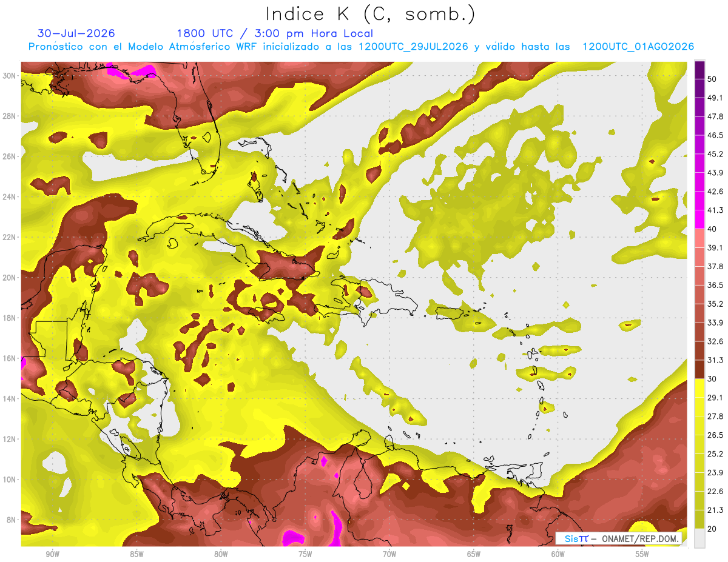This screenshot has width=728, height=562.
Task: Click the '21.3' color scale value
Action: 715,510
